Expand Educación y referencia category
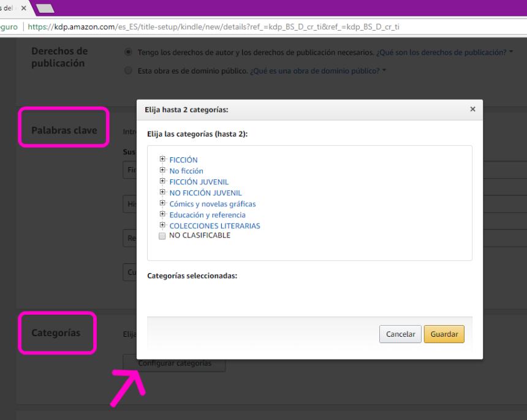Viewport: 527px width, 420px height. [161, 214]
